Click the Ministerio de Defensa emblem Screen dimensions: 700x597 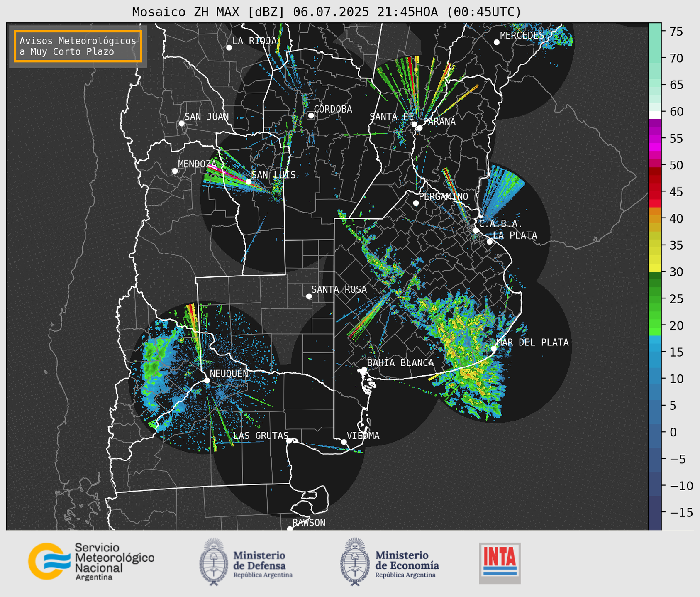214,562
